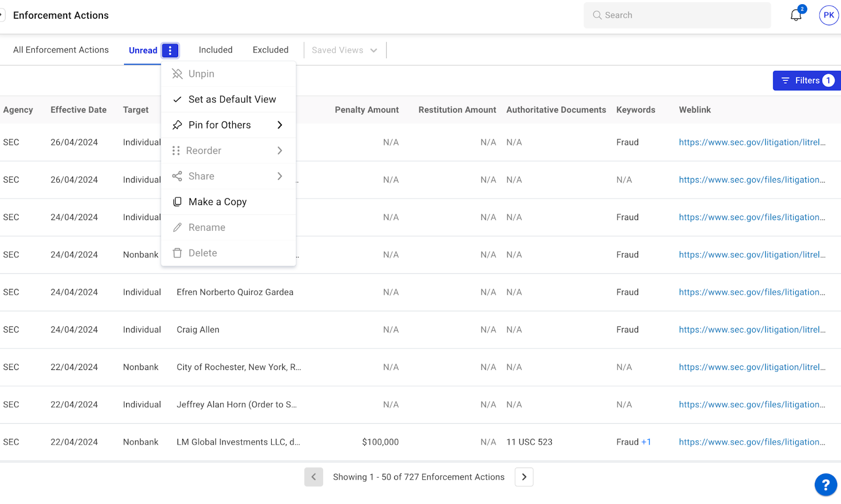Open the Saved Views dropdown
The image size is (841, 504).
coord(344,50)
